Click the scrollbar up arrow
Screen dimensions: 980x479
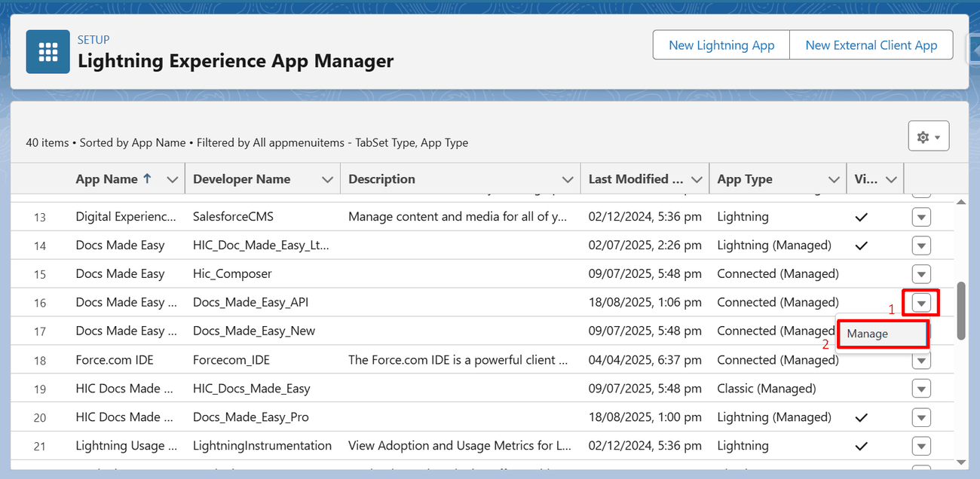pyautogui.click(x=960, y=202)
